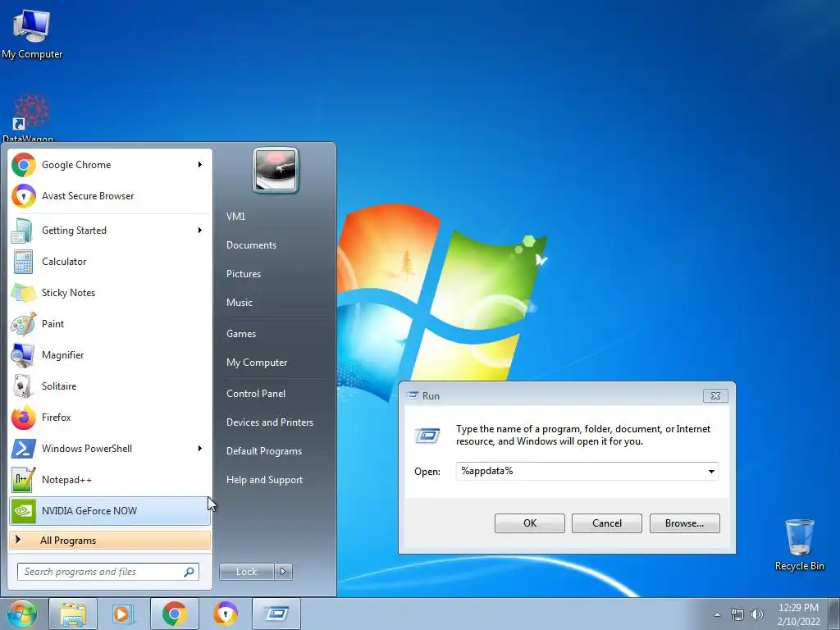Expand All Programs list

point(110,541)
